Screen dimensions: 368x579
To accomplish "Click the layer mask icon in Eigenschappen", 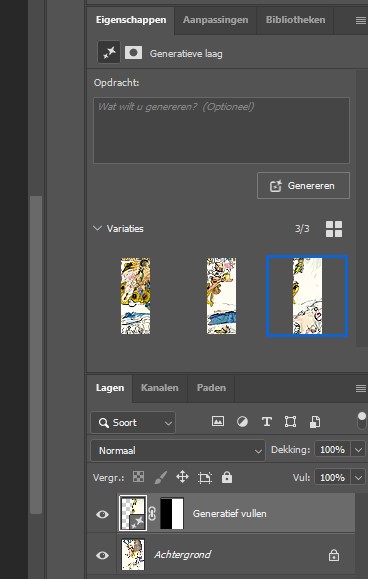I will coord(133,53).
